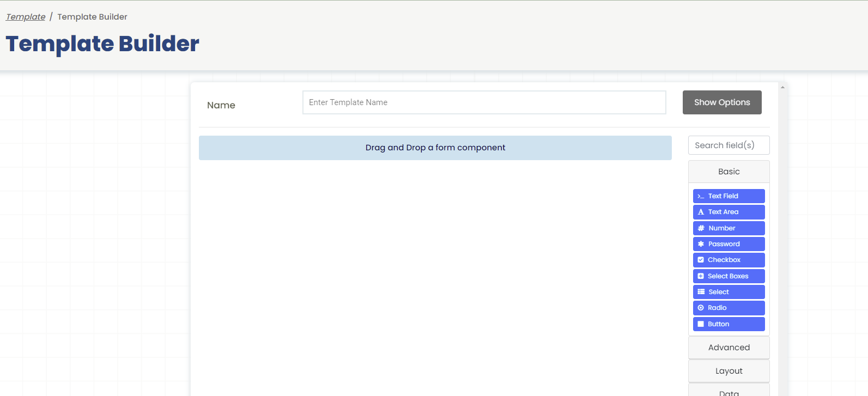The image size is (868, 396).
Task: Expand the Advanced components section
Action: [729, 348]
